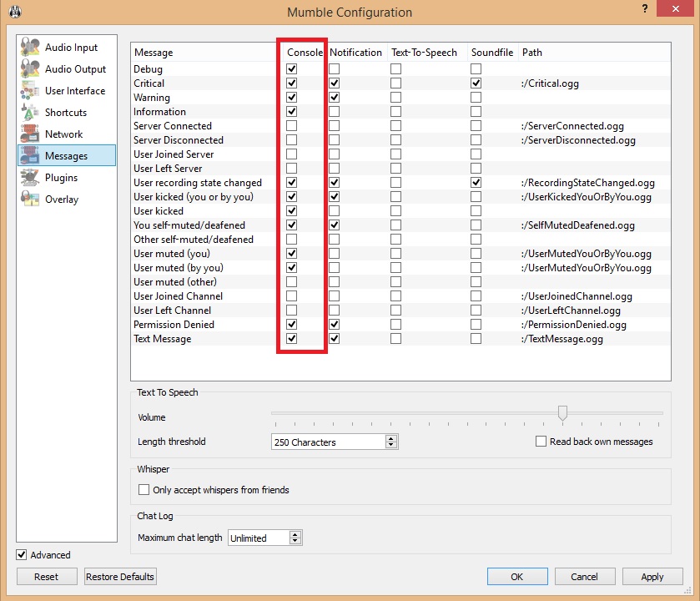
Task: Open the Overlay settings page
Action: [x=67, y=199]
